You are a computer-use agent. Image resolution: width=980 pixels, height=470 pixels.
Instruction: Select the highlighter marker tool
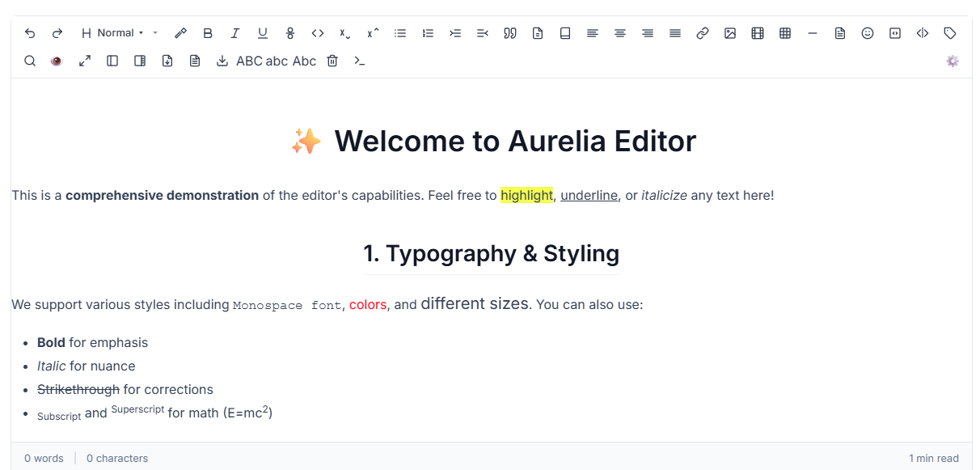[180, 33]
